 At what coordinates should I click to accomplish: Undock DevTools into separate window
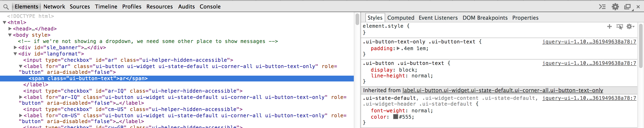[x=628, y=7]
